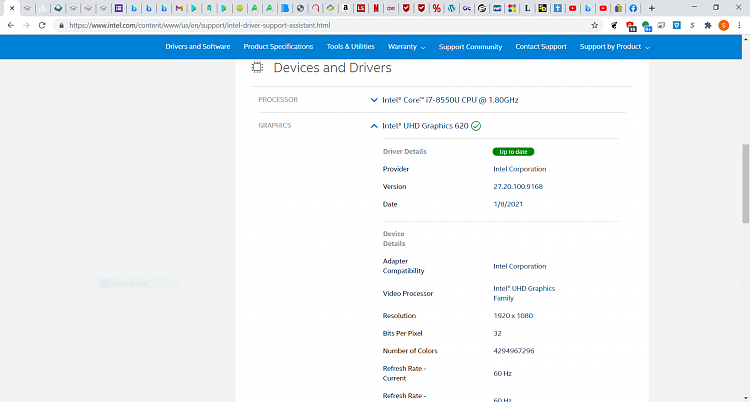Expand the Warranty dropdown
Image resolution: width=750 pixels, height=402 pixels.
click(x=407, y=46)
